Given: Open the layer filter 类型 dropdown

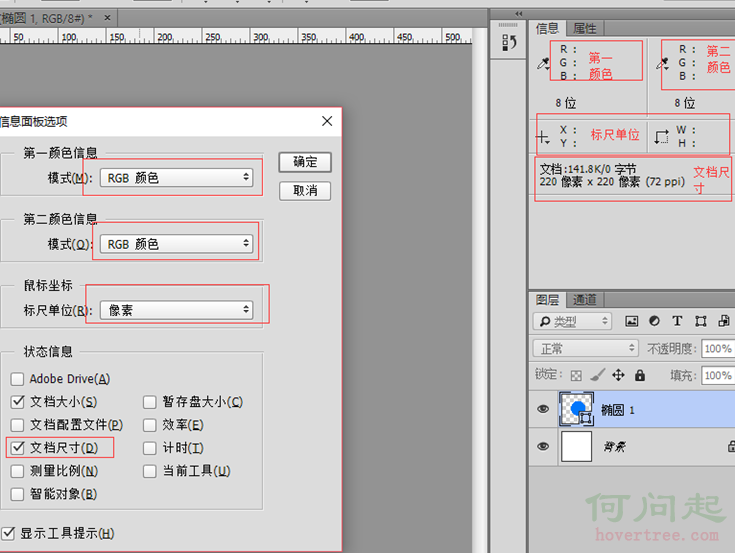Looking at the screenshot, I should 572,321.
